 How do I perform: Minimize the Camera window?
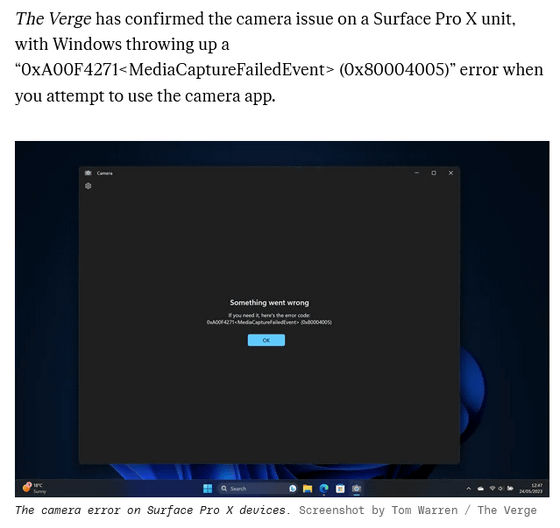(x=416, y=173)
